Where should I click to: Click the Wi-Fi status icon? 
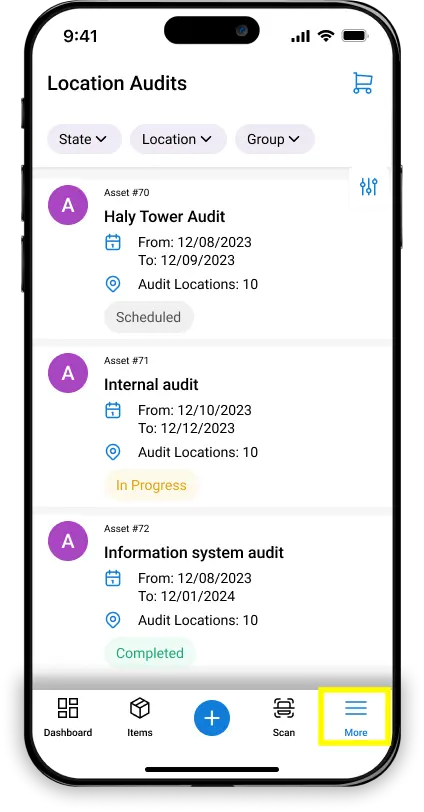click(x=326, y=36)
